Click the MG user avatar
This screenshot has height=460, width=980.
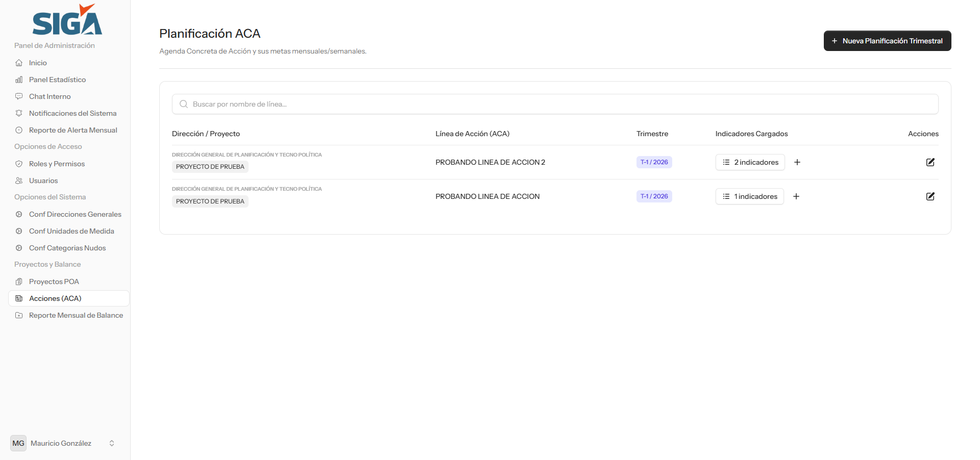click(x=18, y=443)
